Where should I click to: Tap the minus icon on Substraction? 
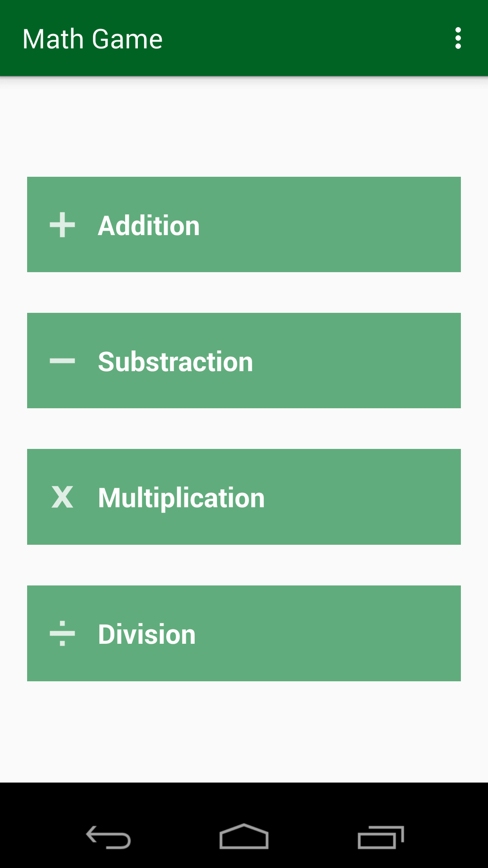tap(62, 361)
